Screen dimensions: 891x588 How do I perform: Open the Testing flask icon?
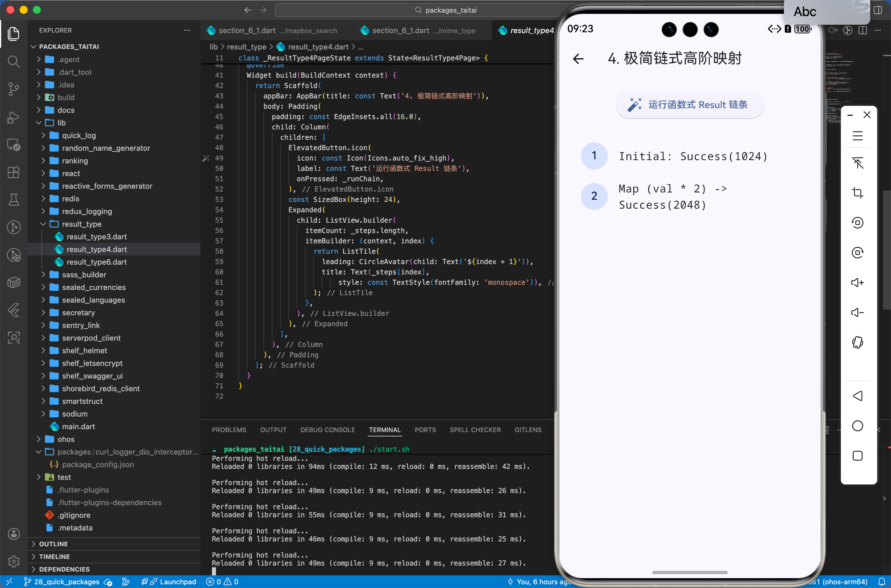click(x=14, y=200)
